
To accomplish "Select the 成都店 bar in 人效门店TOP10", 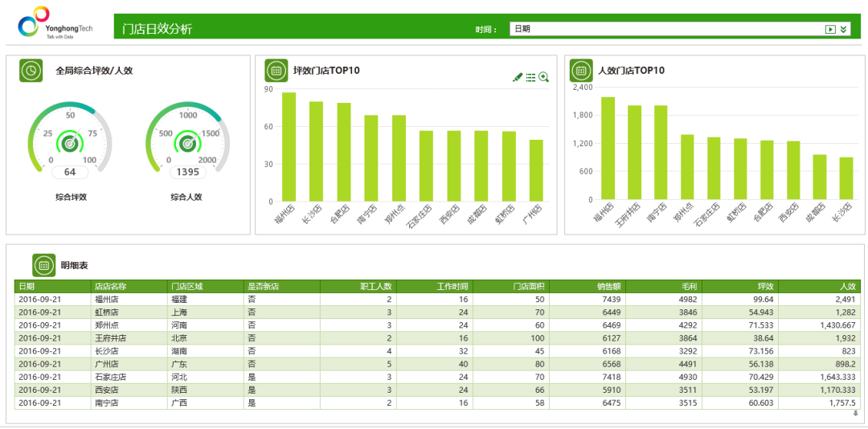I will pyautogui.click(x=819, y=177).
